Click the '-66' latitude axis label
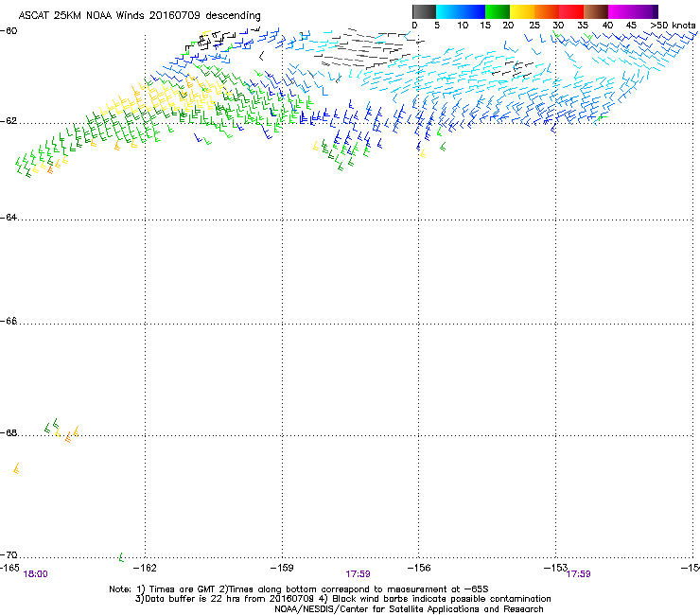Image resolution: width=700 pixels, height=615 pixels. 9,321
